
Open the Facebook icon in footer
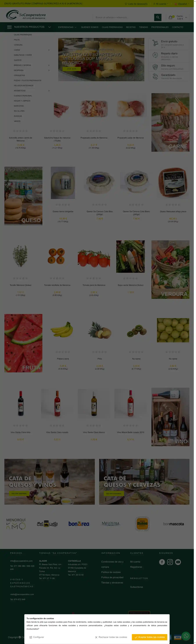coord(162,562)
